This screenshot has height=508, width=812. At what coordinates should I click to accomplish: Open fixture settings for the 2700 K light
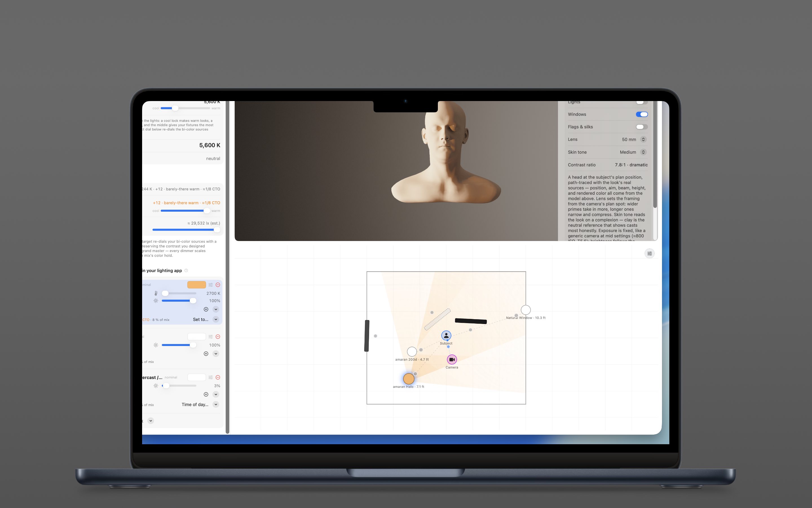click(211, 284)
